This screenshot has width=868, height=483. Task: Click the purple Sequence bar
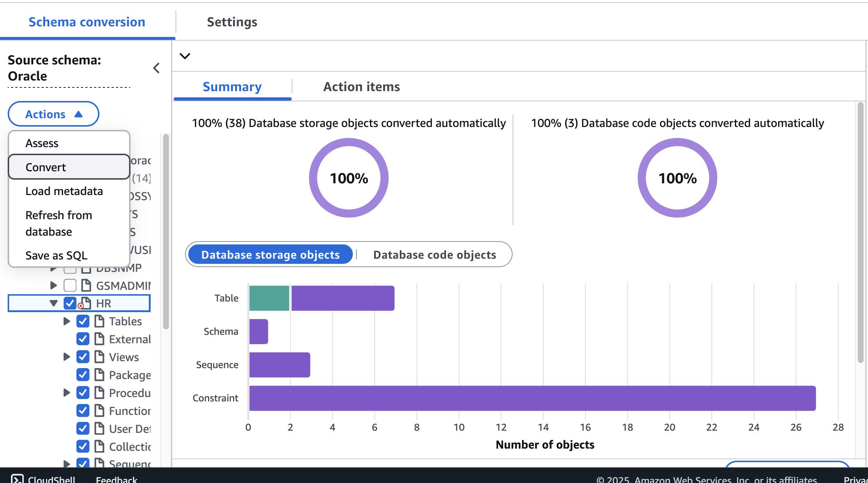[280, 365]
